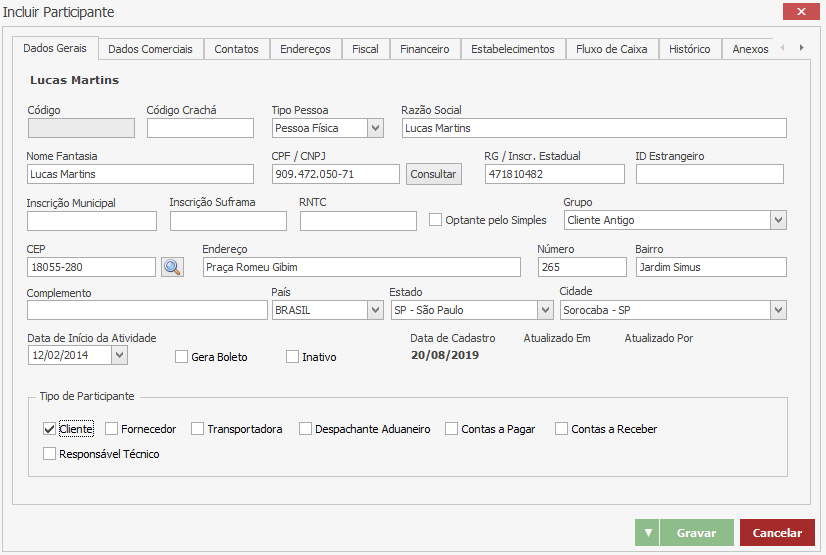Uncheck the Cliente checkbox

(50, 429)
